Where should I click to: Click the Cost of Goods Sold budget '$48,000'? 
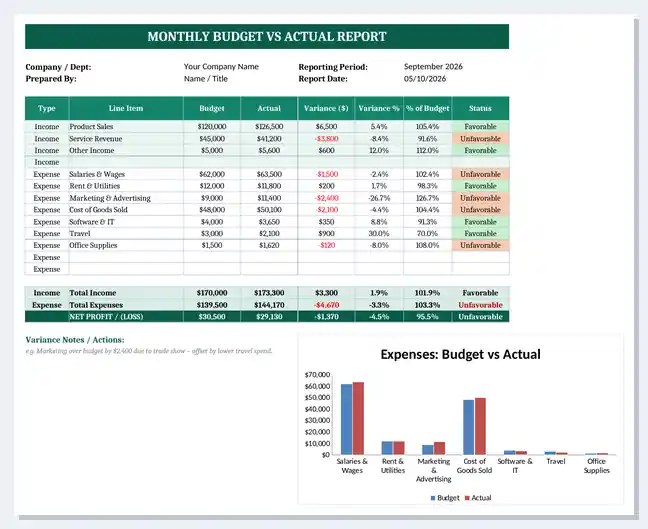point(212,210)
